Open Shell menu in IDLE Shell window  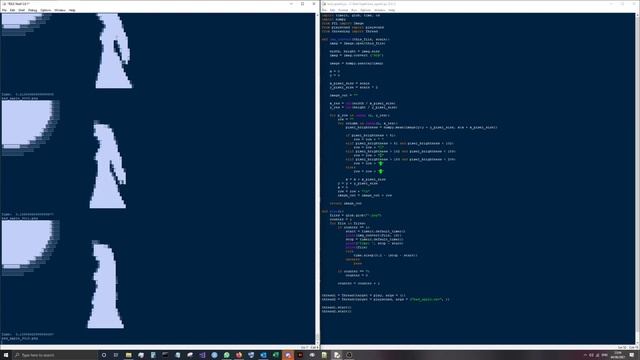click(22, 10)
